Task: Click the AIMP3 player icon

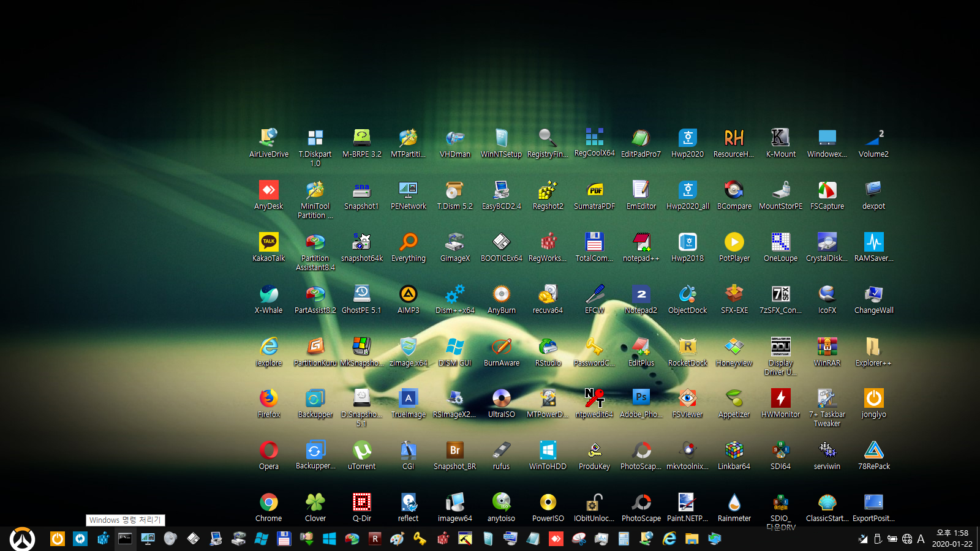Action: point(409,299)
